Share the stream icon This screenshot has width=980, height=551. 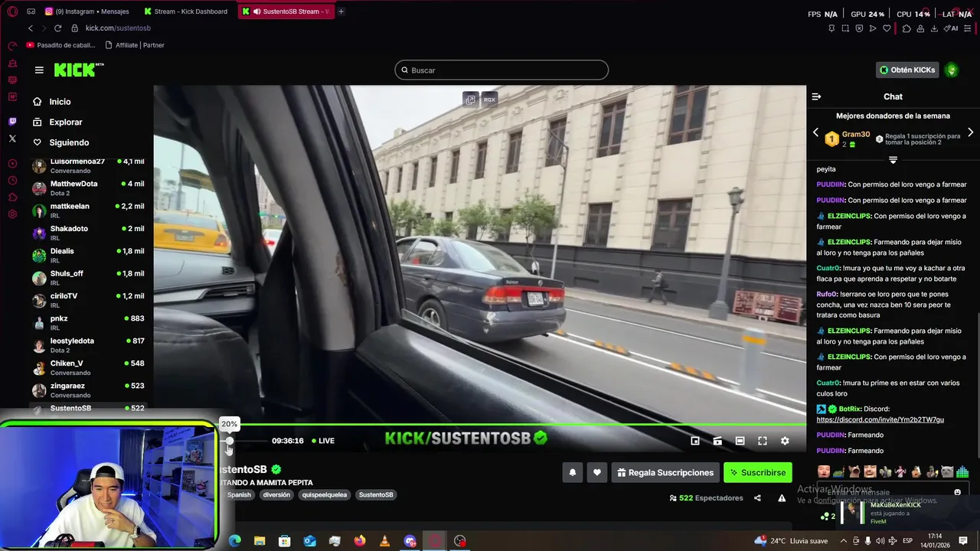pos(757,498)
